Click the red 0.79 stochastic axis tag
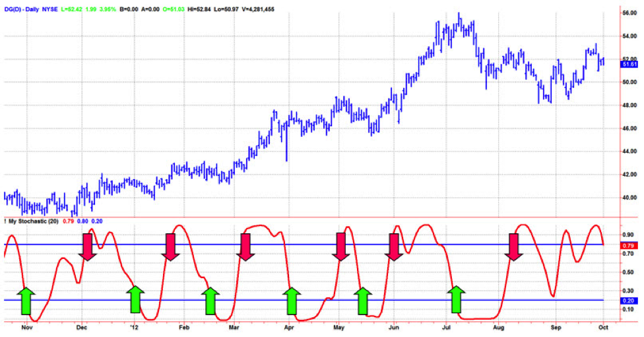Viewport: 644px width, 337px height. 629,246
